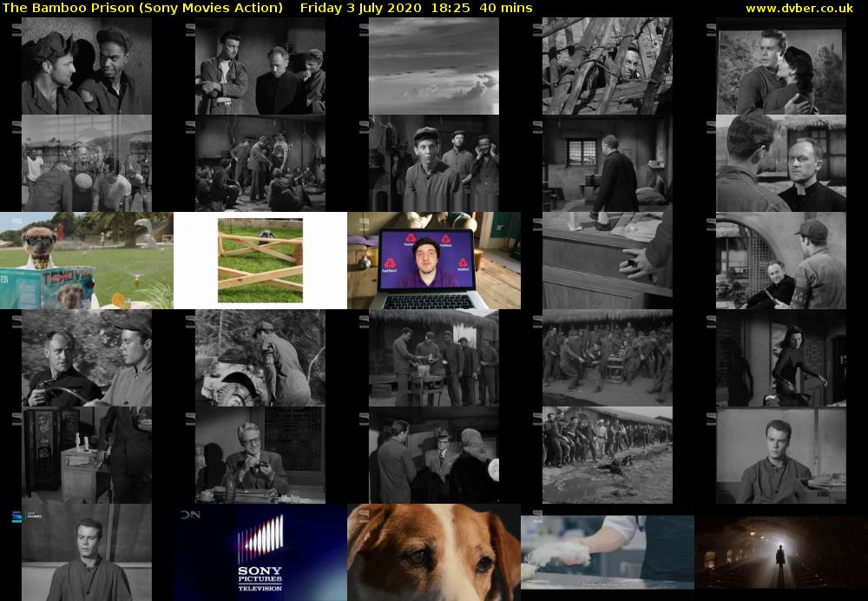Click the title 'The Bamboo Prison (Sony Movies Action)'

click(x=143, y=9)
